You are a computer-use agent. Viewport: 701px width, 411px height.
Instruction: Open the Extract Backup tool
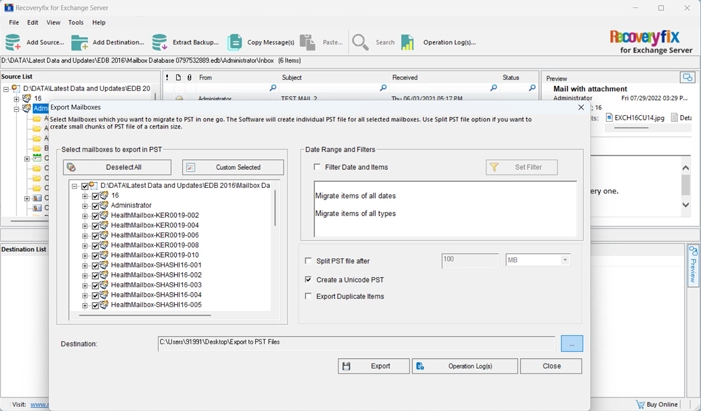(x=160, y=42)
